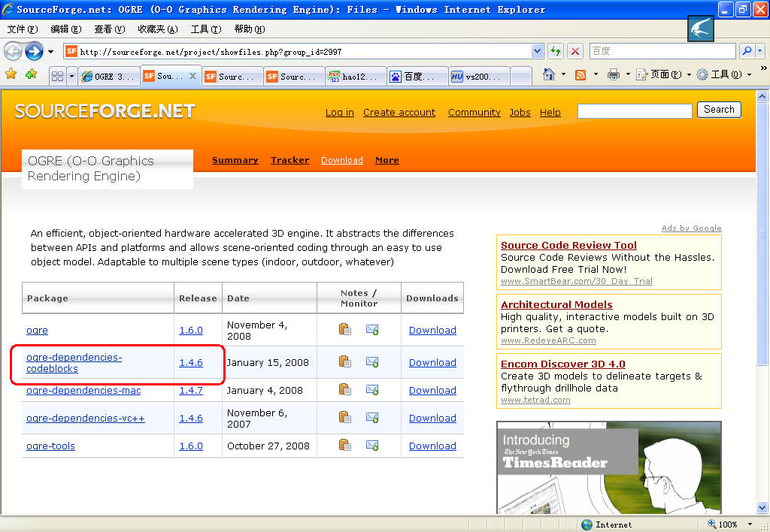Switch to the OGRE 3... tab
The height and width of the screenshot is (532, 770).
tap(108, 77)
